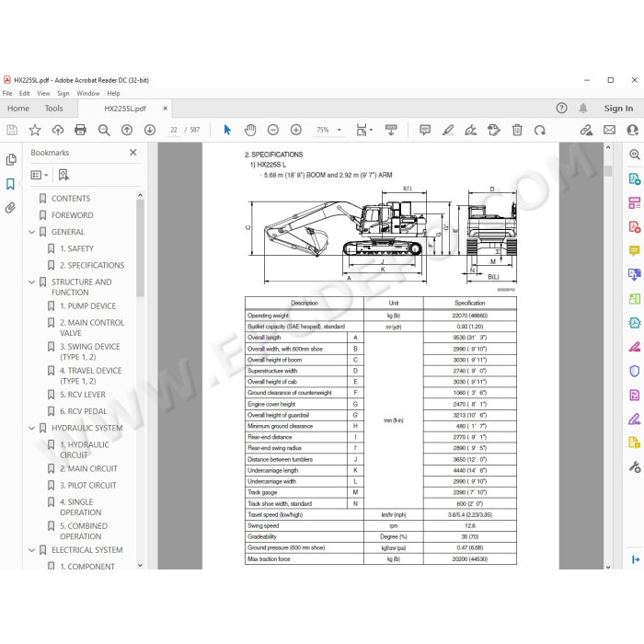Open the Help menu

click(x=113, y=94)
